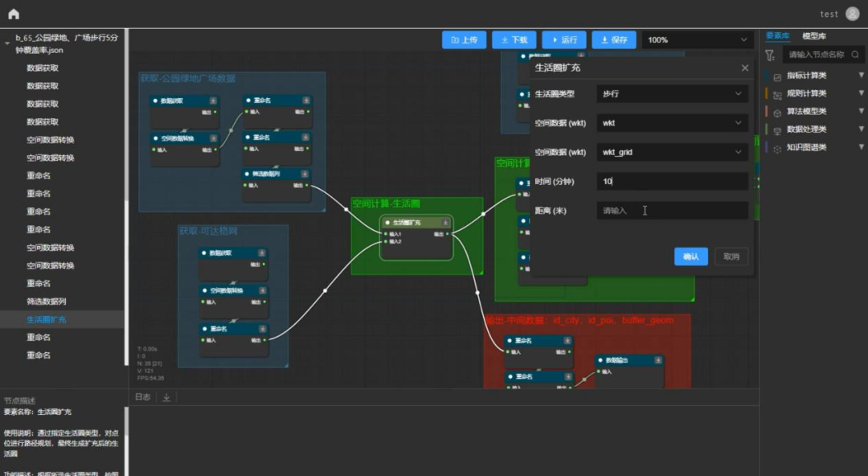
Task: Click the 获取-可达格网 group title
Action: click(x=208, y=231)
